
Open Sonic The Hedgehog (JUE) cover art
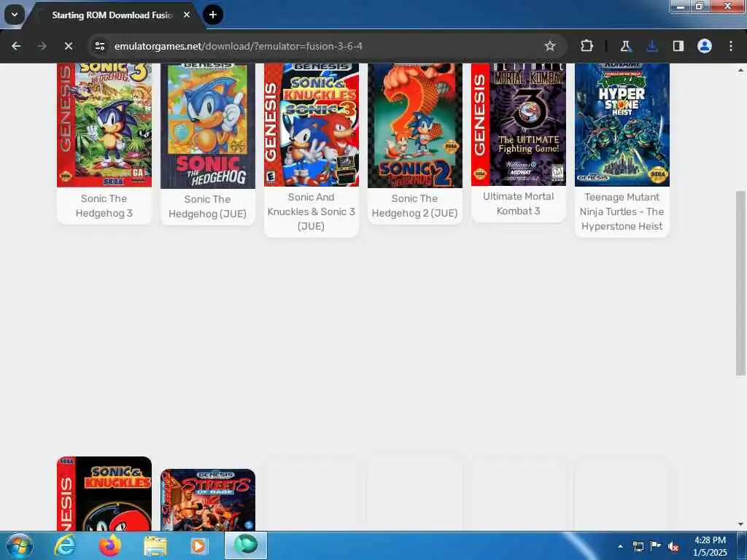[x=208, y=126]
